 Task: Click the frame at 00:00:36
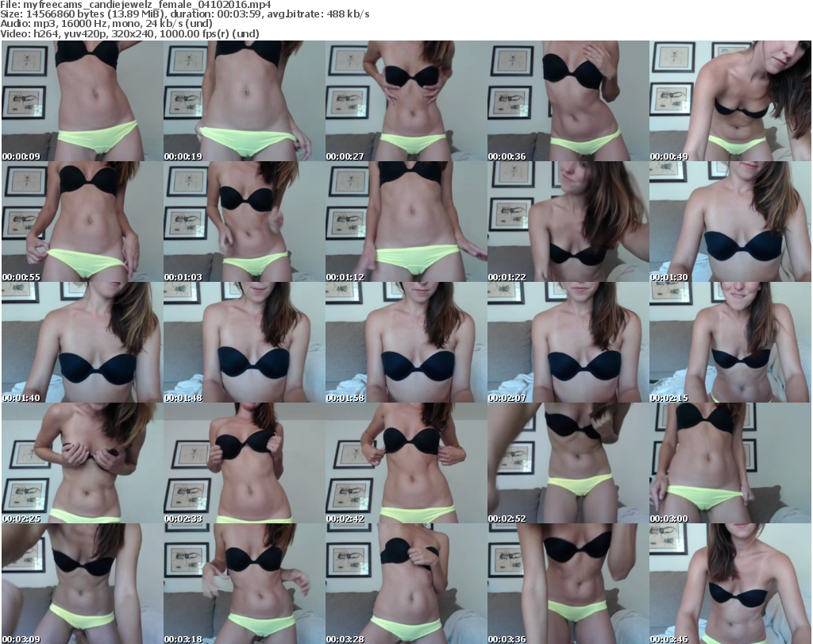(568, 102)
